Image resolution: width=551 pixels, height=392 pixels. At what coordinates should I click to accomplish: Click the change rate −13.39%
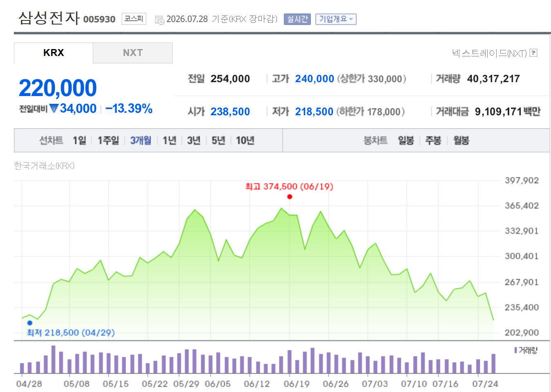129,108
